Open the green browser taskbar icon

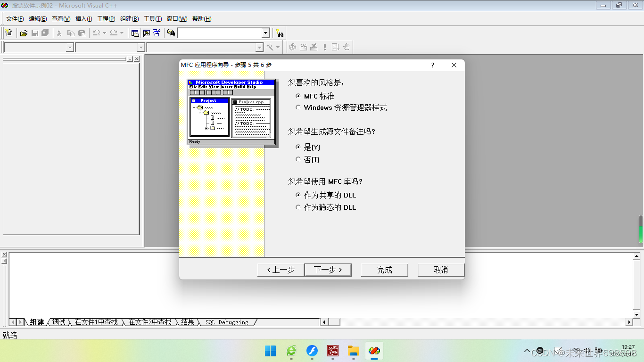coord(291,351)
